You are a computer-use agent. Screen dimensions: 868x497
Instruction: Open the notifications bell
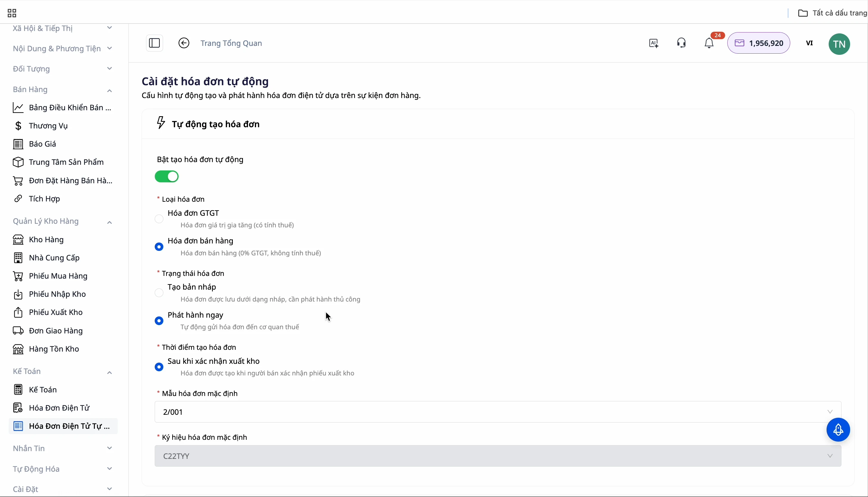point(709,43)
